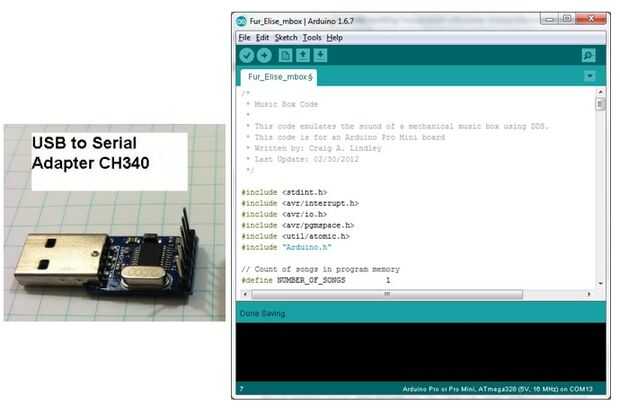
Task: Close the Arduino window
Action: pos(591,19)
